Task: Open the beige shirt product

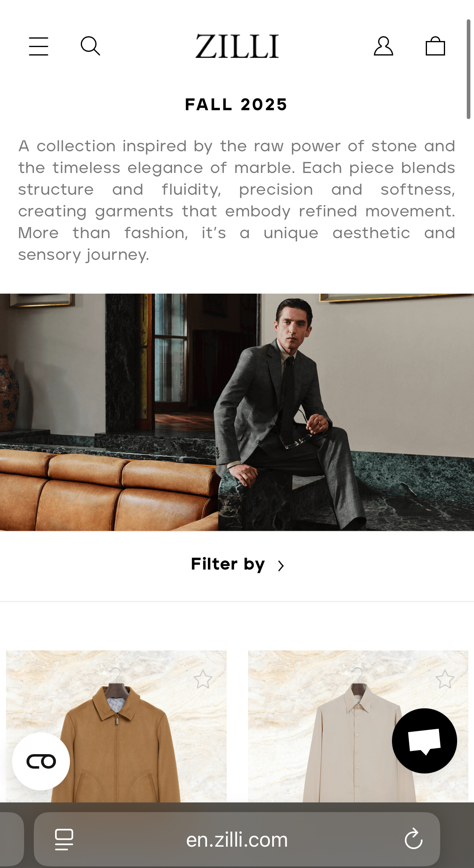Action: 358,726
